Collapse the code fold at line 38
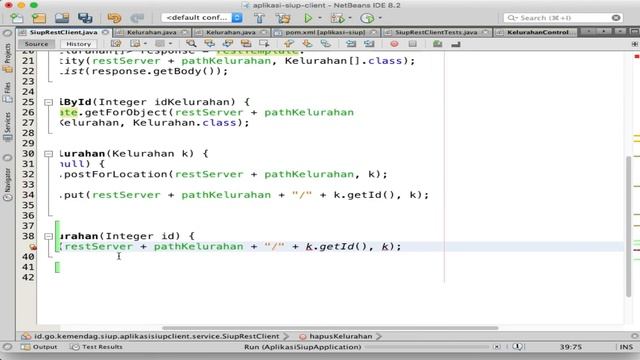Image resolution: width=640 pixels, height=360 pixels. [x=49, y=236]
